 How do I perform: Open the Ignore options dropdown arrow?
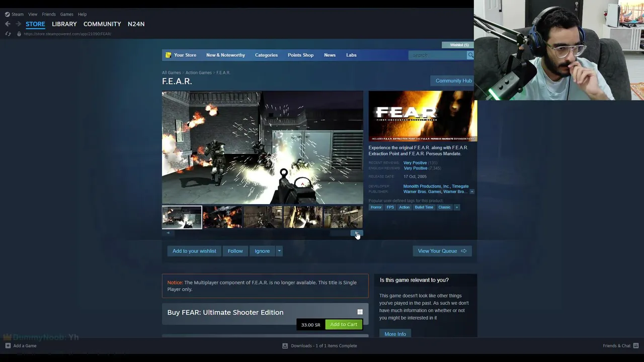coord(279,251)
